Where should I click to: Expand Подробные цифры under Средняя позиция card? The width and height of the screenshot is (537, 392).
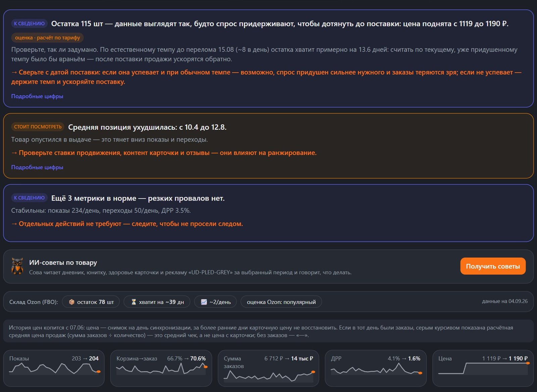(37, 167)
